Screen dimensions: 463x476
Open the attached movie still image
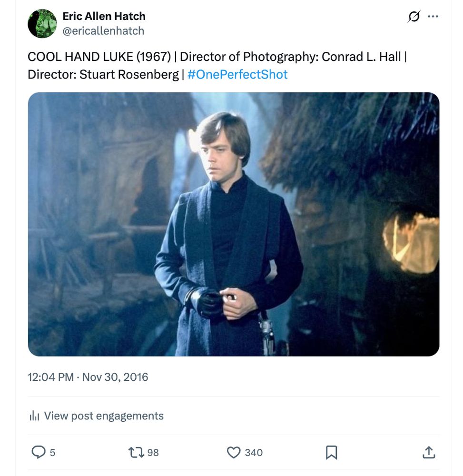234,224
